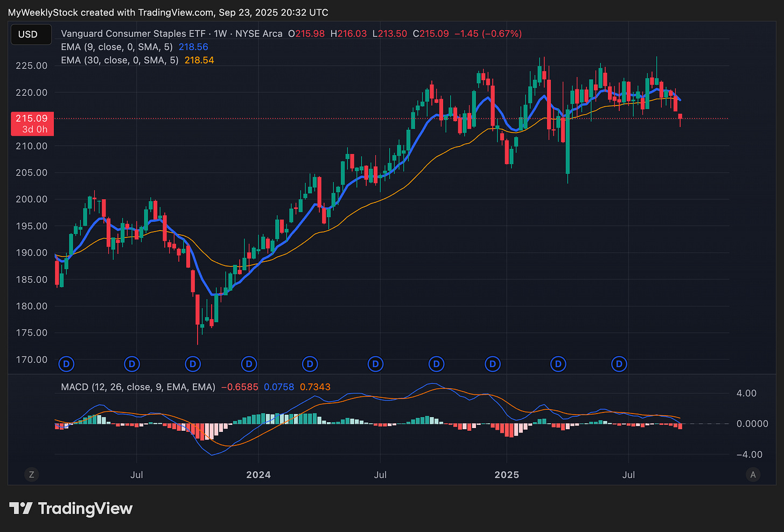
Task: Click the MACD histogram value −0.6585
Action: [240, 387]
